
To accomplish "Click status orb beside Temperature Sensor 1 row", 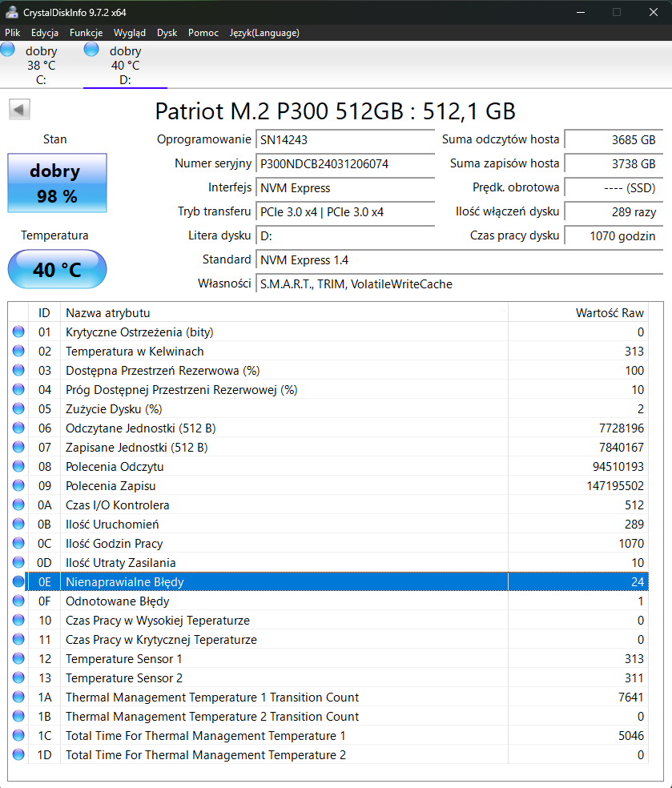I will 18,659.
